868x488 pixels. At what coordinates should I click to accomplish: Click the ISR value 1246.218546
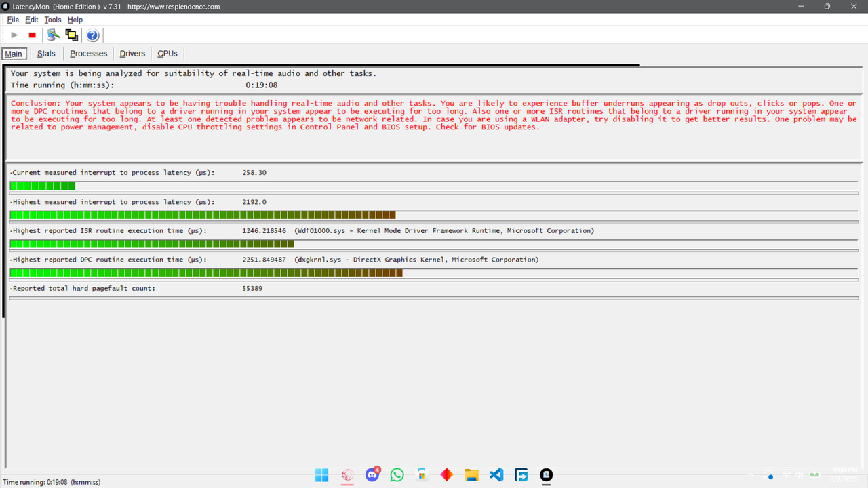264,231
